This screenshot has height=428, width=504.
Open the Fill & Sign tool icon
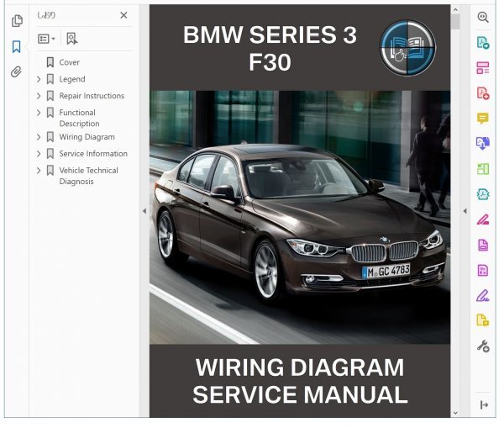point(483,296)
